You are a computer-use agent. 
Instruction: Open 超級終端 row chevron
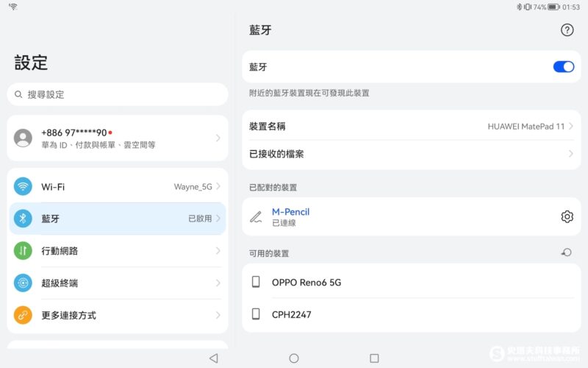tap(218, 283)
